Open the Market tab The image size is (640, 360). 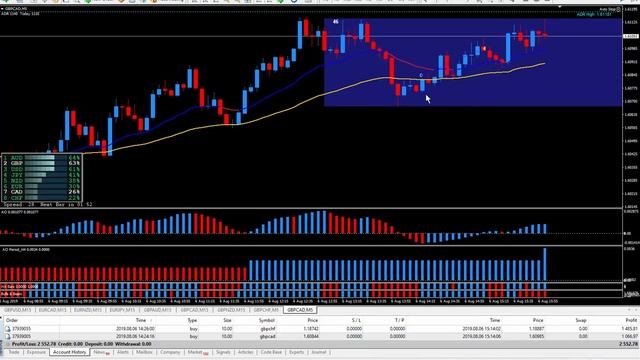pyautogui.click(x=197, y=352)
